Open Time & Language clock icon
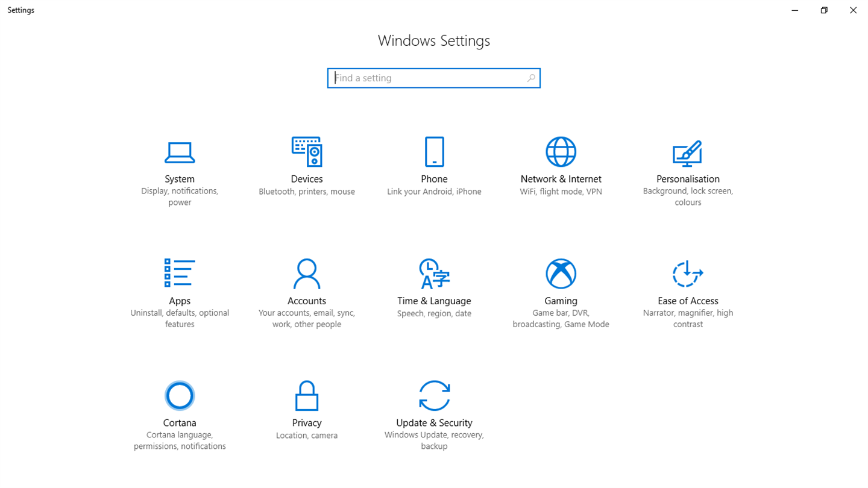868x488 pixels. tap(434, 274)
